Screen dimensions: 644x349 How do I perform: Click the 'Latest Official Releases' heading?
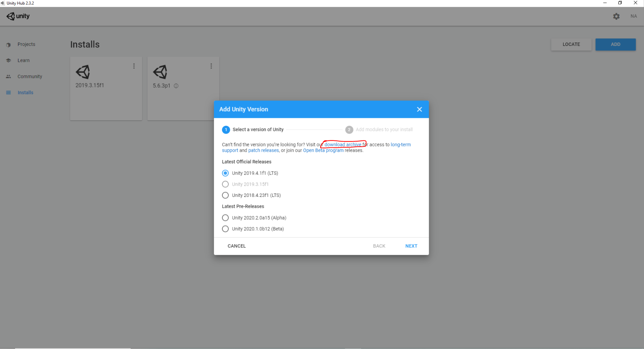246,162
